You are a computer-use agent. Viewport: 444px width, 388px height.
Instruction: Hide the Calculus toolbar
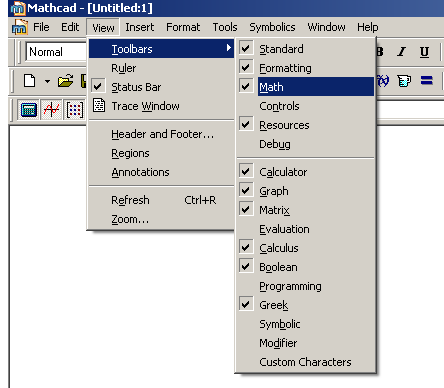pos(306,248)
